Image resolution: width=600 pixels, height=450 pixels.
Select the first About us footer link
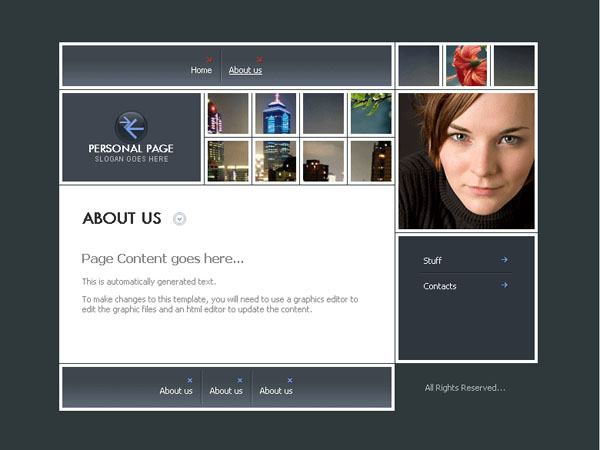(x=176, y=391)
